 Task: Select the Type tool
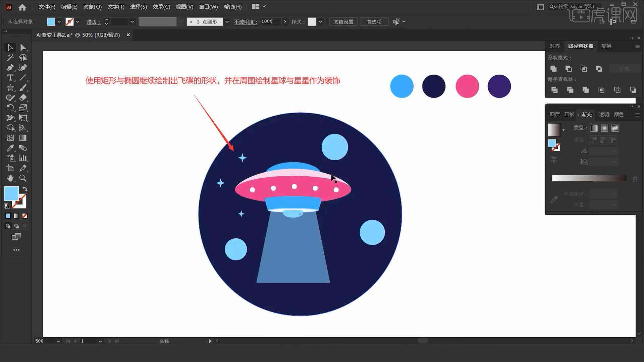click(10, 77)
